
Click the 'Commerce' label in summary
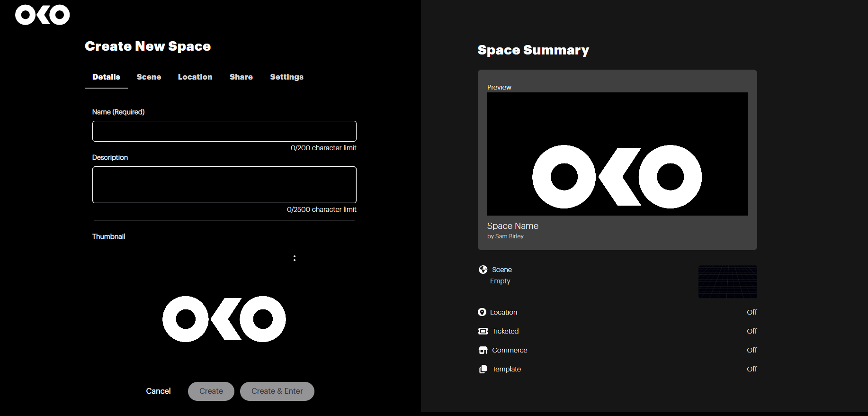point(510,350)
